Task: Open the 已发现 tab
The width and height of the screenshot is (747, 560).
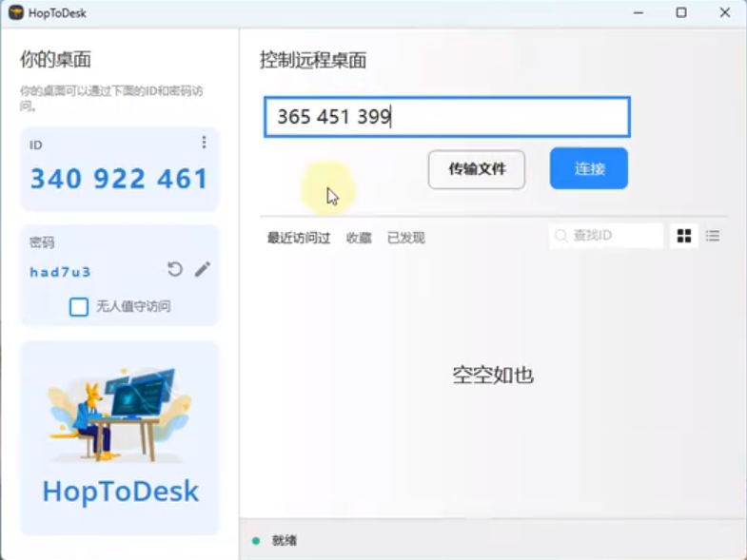Action: click(406, 238)
